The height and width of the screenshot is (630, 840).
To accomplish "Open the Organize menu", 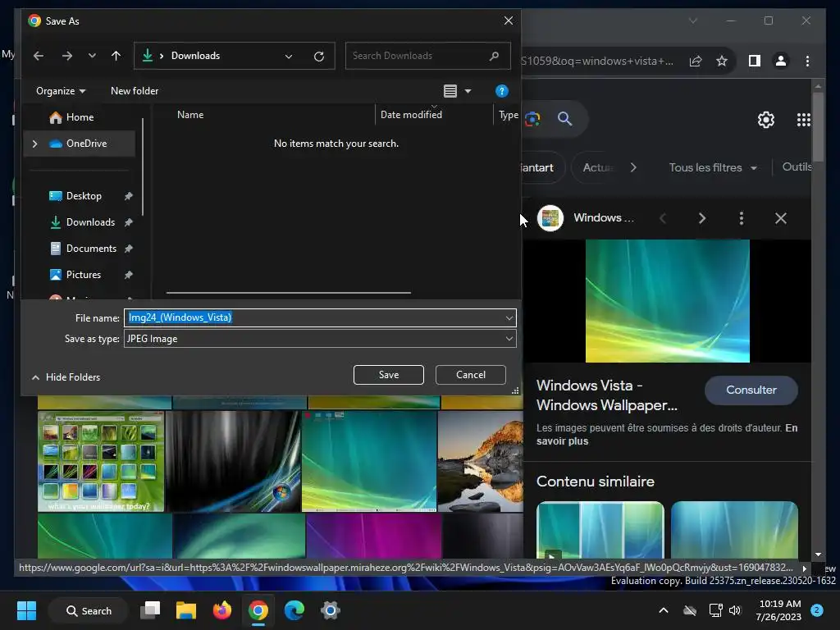I will pyautogui.click(x=61, y=91).
